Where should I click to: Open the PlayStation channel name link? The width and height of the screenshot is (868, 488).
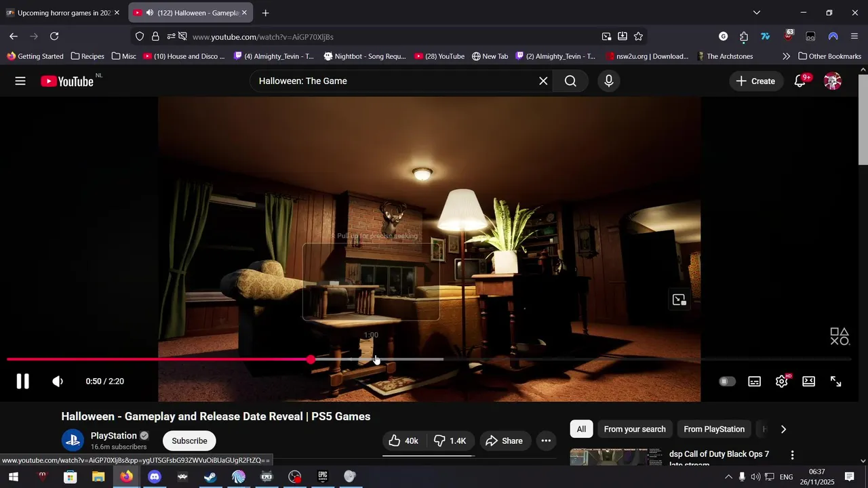pyautogui.click(x=114, y=436)
